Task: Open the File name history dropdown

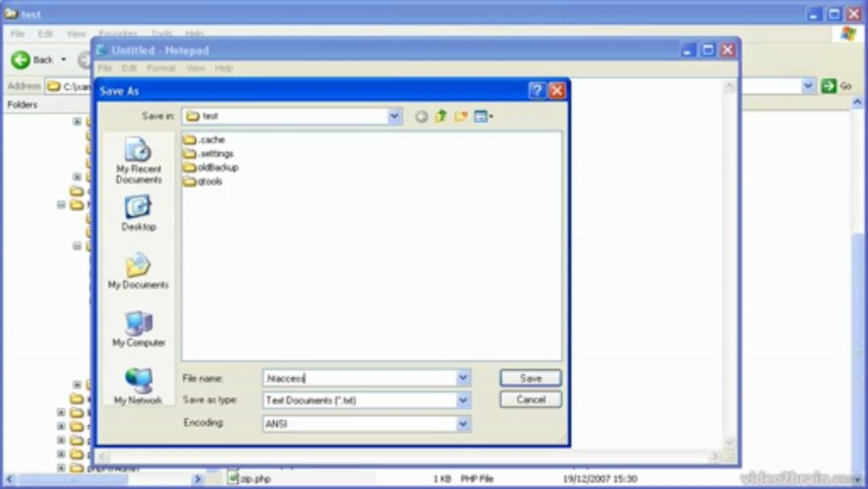Action: [464, 378]
